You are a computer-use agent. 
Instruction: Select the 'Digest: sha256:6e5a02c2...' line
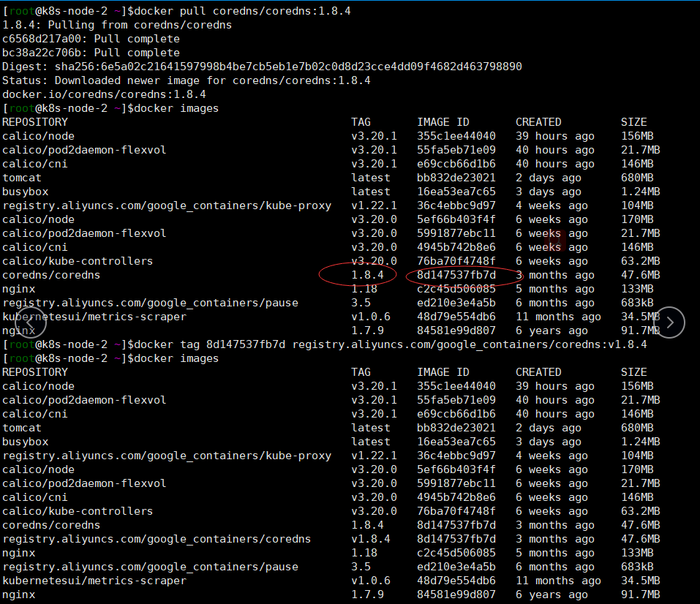click(x=262, y=67)
